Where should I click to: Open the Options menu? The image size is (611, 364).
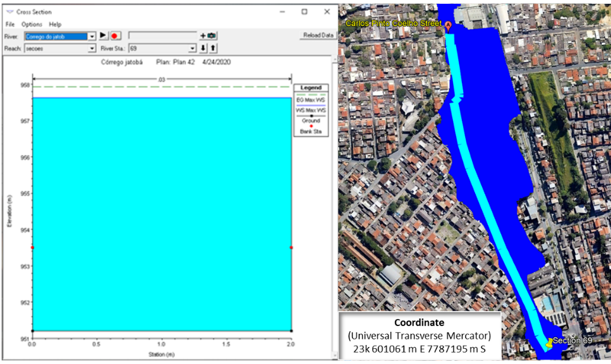click(x=32, y=24)
